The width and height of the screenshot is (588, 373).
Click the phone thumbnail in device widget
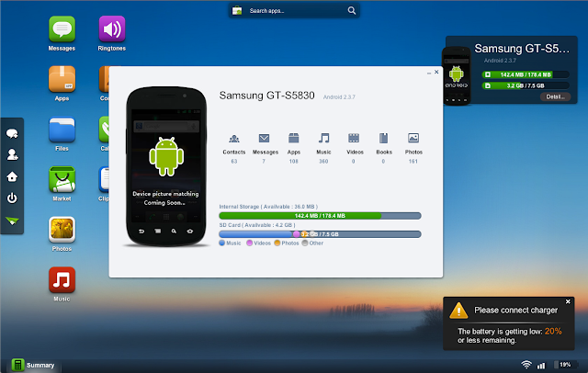tap(457, 75)
